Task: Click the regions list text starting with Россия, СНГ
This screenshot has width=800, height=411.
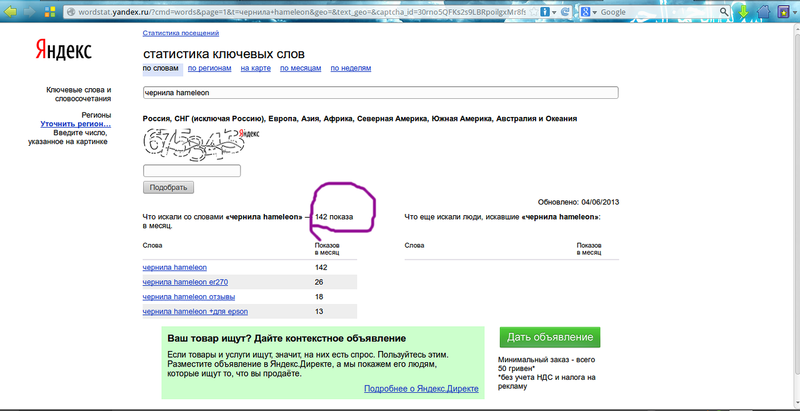Action: pos(360,118)
